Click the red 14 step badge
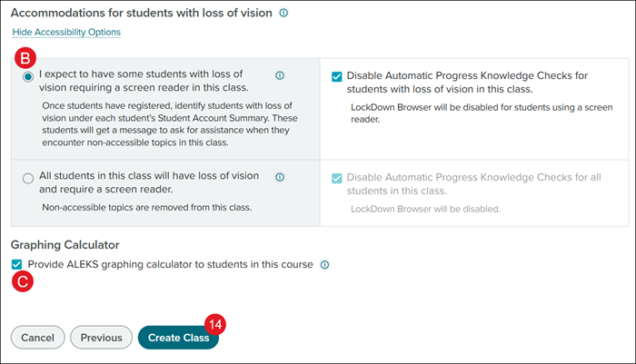 coord(215,324)
